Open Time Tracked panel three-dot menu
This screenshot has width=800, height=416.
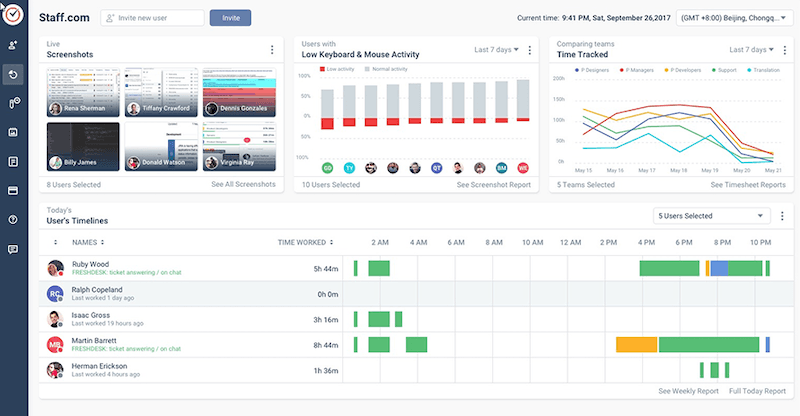[783, 50]
